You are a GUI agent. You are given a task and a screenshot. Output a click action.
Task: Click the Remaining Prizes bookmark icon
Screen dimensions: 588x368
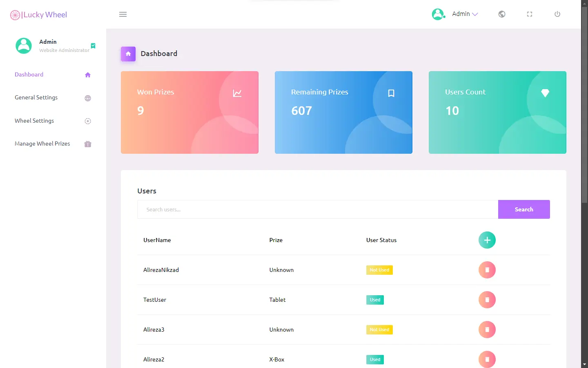pos(391,93)
